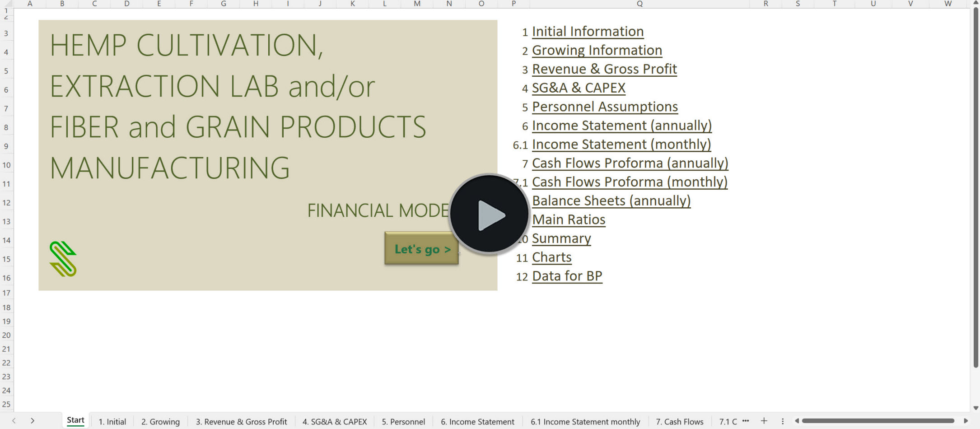Switch to the 5. Personnel tab

[x=403, y=421]
